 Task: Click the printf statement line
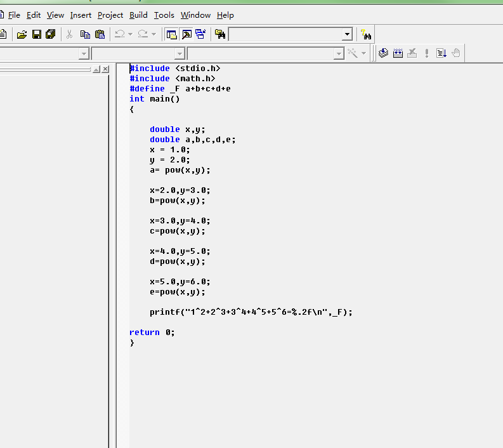(x=251, y=312)
